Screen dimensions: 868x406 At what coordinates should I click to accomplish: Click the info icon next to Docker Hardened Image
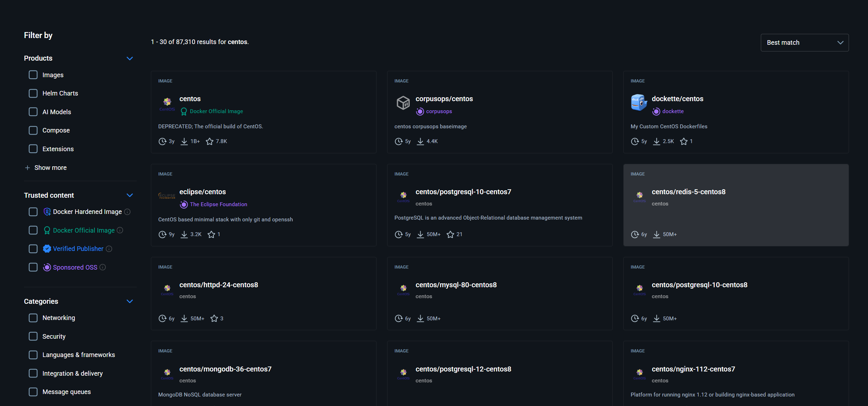128,212
